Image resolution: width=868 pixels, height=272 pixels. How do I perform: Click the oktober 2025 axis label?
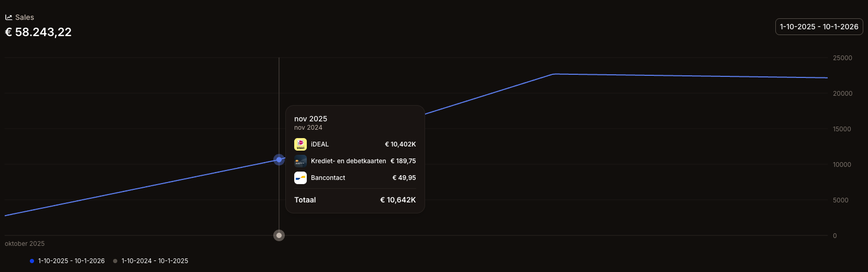25,244
